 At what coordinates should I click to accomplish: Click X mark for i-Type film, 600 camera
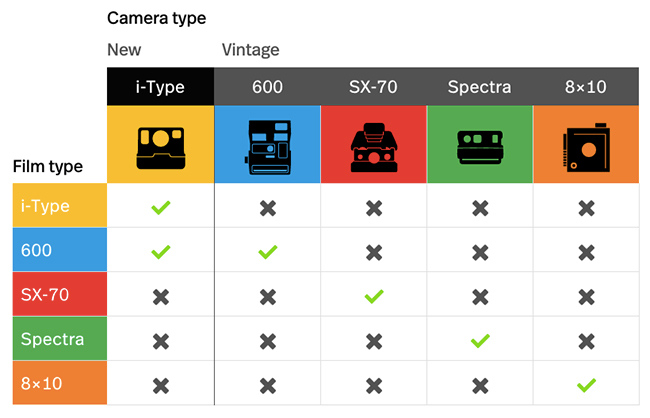point(267,208)
